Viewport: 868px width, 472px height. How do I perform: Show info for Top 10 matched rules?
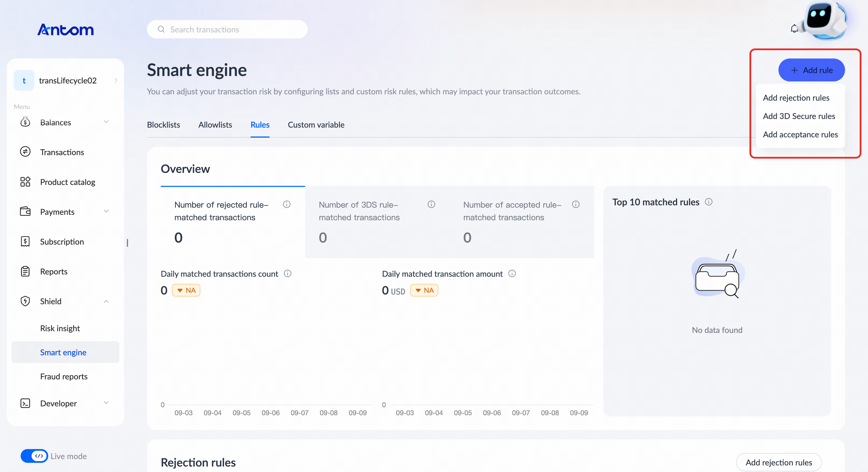click(709, 202)
